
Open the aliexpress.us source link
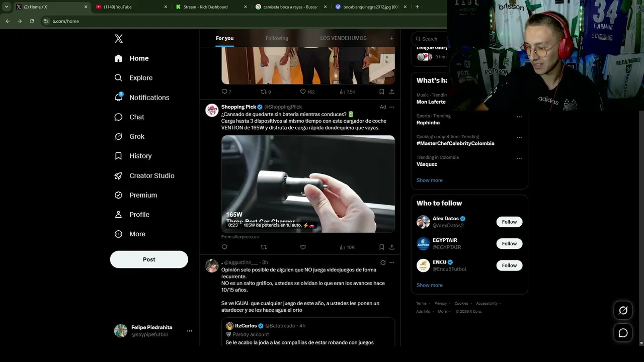240,237
